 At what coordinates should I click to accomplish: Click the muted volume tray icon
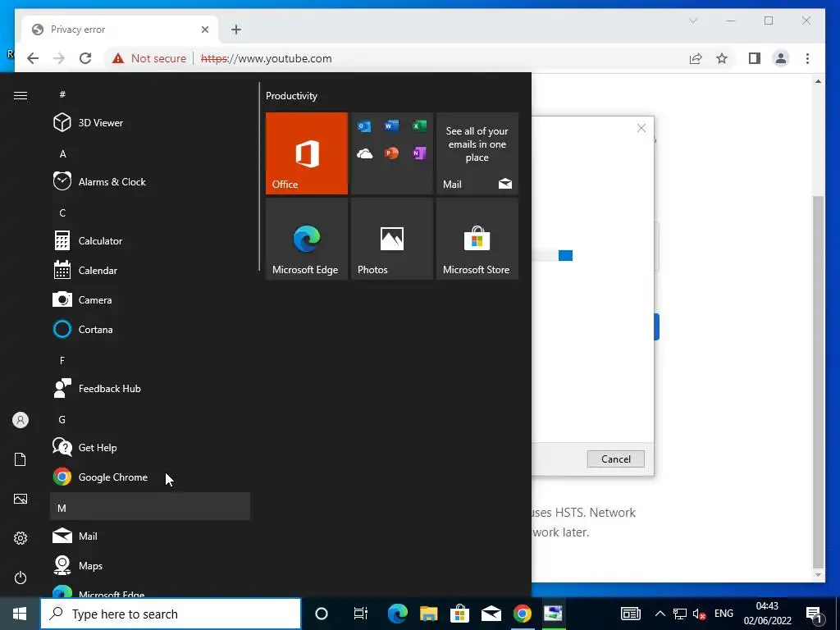coord(699,614)
